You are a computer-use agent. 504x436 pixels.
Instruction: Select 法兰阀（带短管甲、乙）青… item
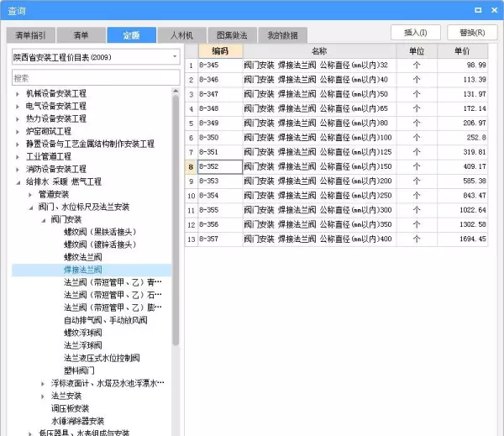[113, 282]
